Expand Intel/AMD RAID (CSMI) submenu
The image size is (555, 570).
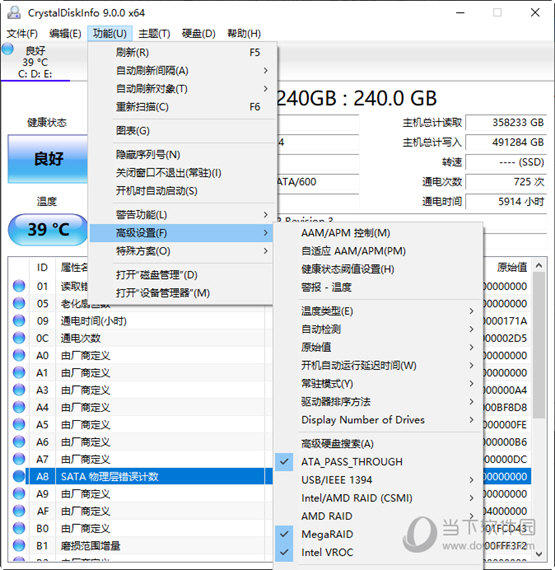click(378, 498)
